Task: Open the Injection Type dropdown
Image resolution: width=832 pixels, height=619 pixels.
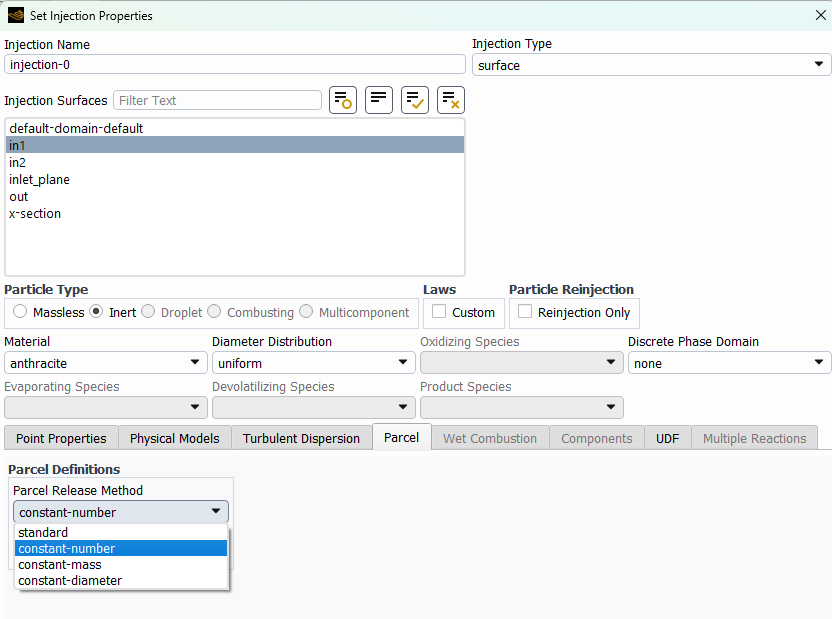Action: pos(651,65)
